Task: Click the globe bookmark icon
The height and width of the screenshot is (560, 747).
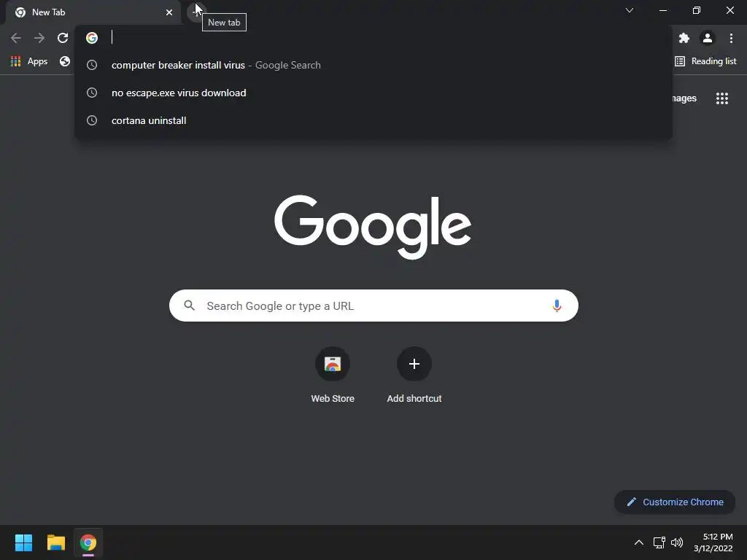Action: [x=65, y=61]
